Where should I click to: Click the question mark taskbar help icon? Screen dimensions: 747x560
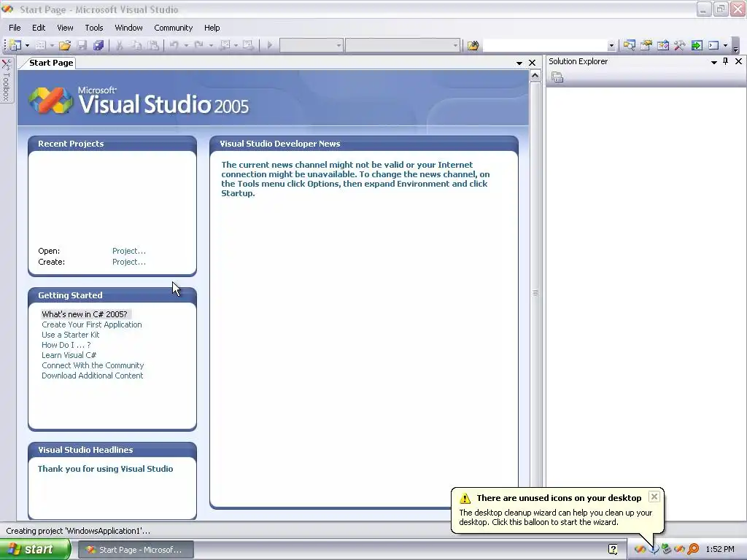coord(613,550)
